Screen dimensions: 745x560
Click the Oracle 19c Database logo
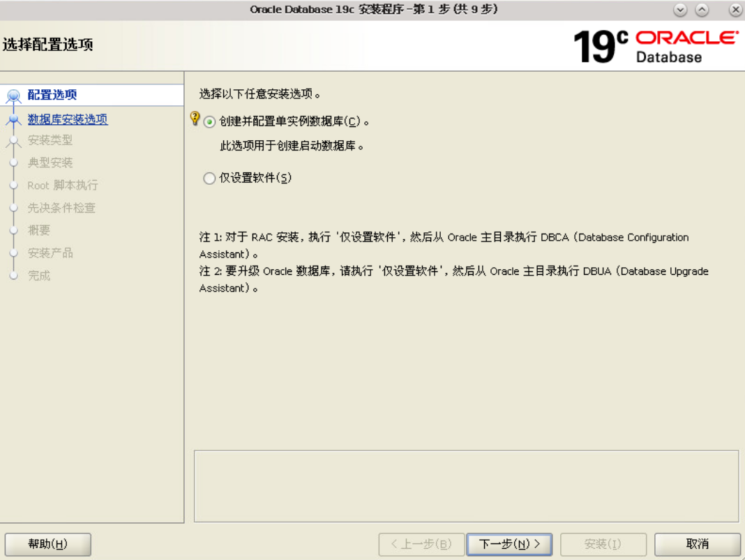tap(656, 47)
